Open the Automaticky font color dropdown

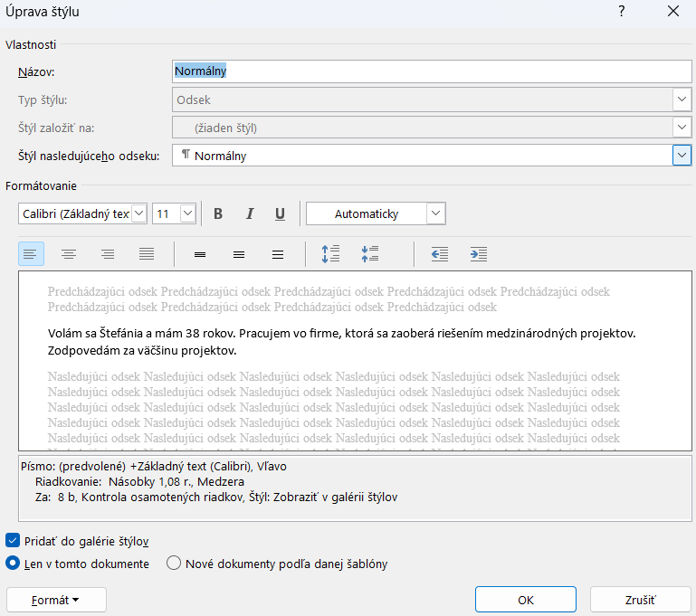(436, 213)
